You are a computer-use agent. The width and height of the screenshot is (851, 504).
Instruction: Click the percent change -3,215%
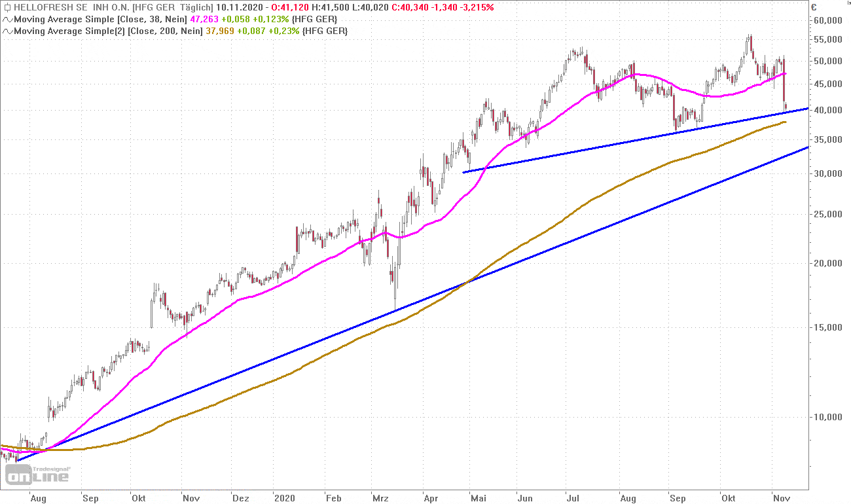coord(476,8)
